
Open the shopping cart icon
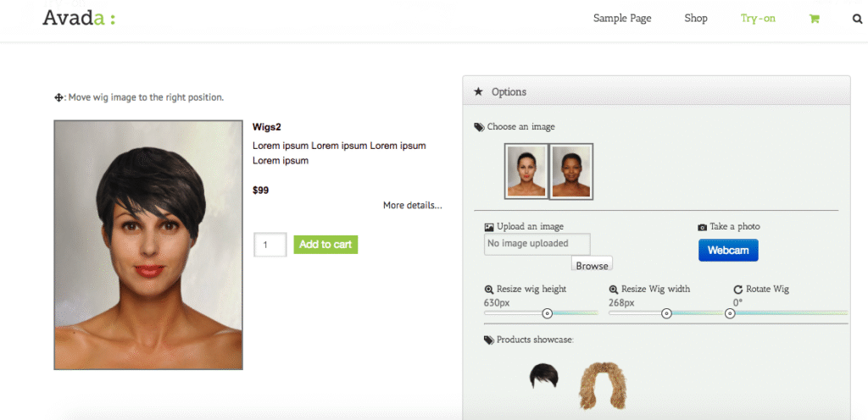(x=815, y=19)
